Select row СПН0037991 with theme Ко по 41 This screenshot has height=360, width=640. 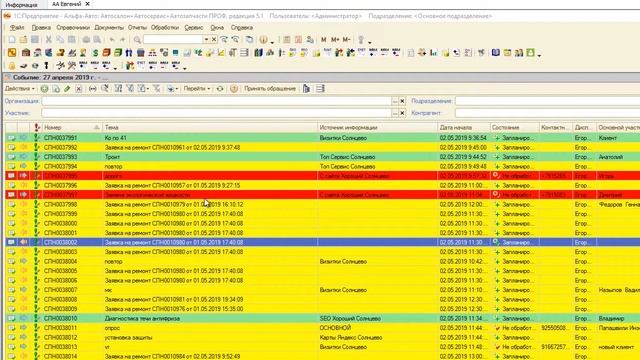tap(322, 138)
